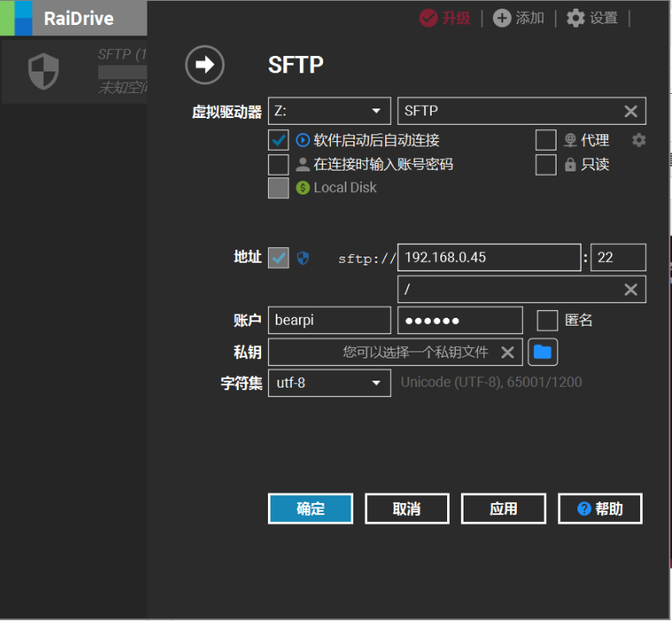Open the utf-8 charset dropdown
The image size is (672, 621).
[329, 382]
